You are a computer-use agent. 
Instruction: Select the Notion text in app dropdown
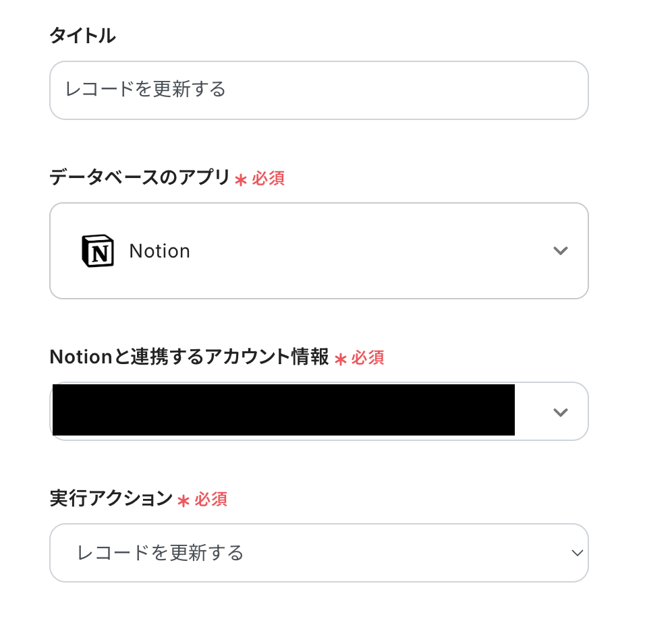pos(160,251)
